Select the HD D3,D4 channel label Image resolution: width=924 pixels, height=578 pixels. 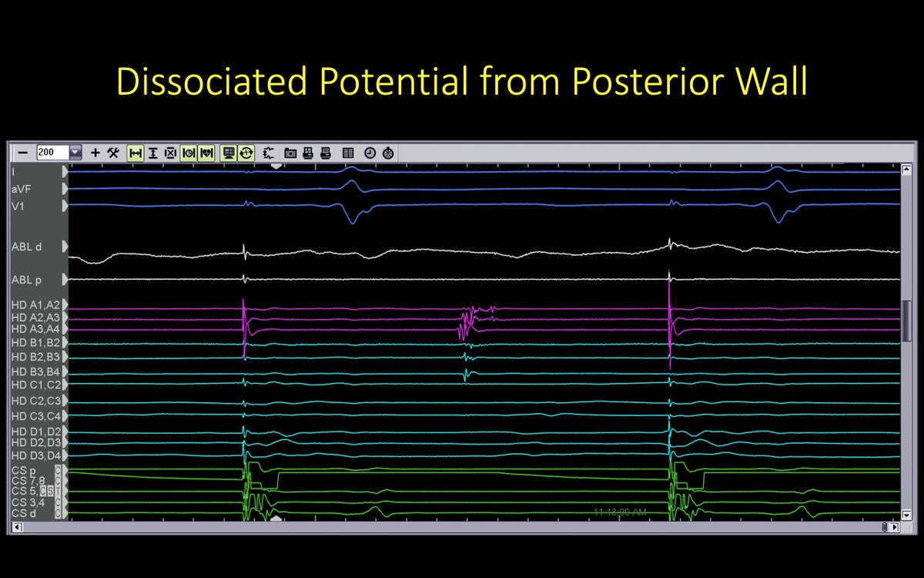pos(35,455)
